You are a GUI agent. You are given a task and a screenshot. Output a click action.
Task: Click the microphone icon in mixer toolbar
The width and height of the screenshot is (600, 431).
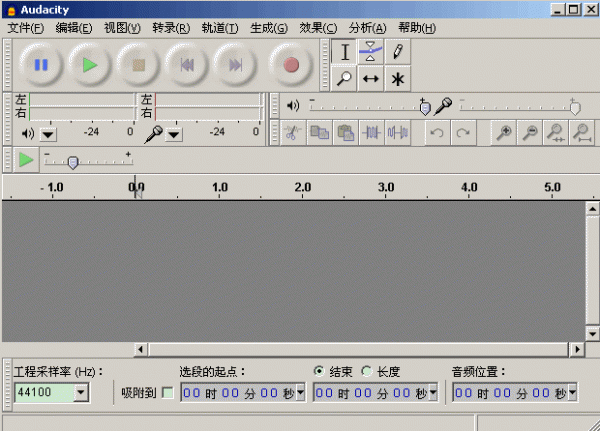(443, 106)
